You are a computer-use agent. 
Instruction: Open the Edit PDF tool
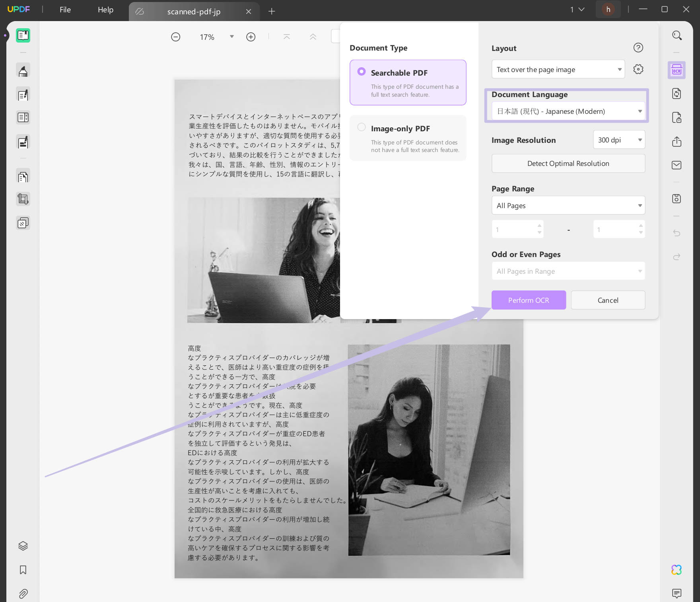[x=23, y=94]
